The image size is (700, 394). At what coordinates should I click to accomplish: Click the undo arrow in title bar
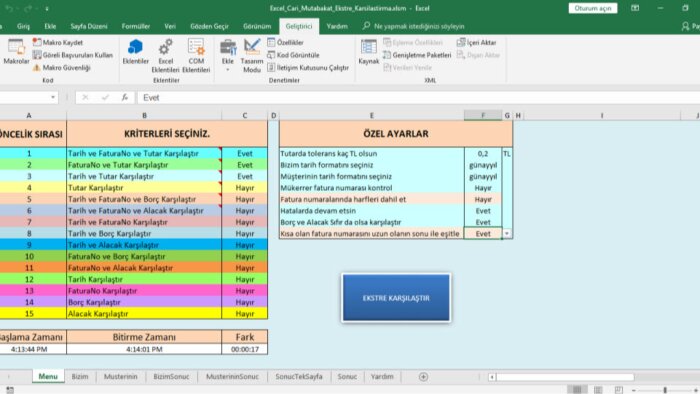9,8
